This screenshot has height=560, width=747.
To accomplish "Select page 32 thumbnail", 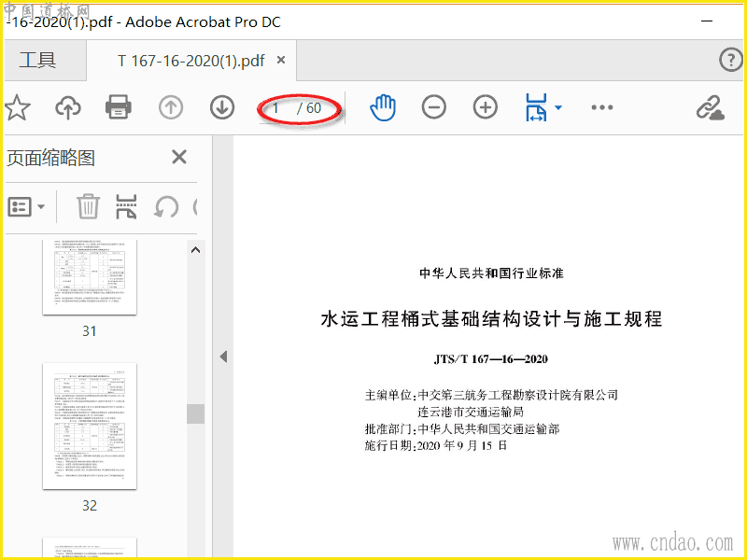I will pyautogui.click(x=90, y=427).
